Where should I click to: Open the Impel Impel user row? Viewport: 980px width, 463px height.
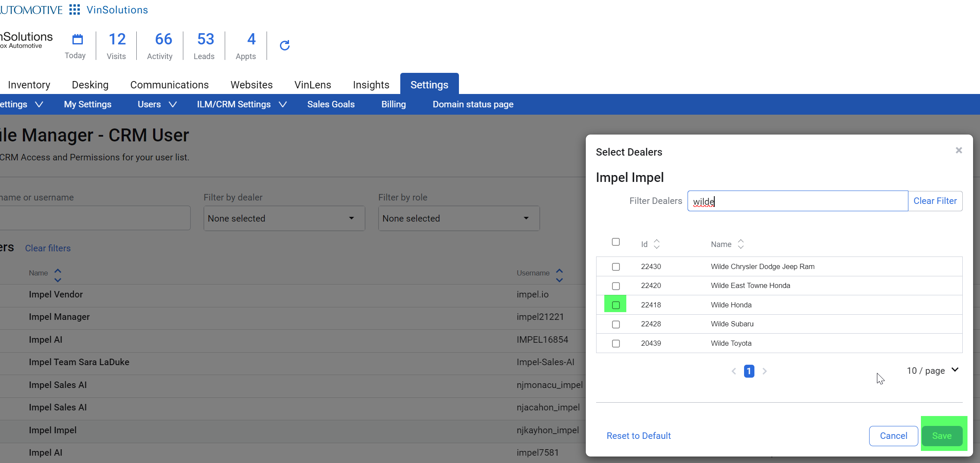coord(53,430)
